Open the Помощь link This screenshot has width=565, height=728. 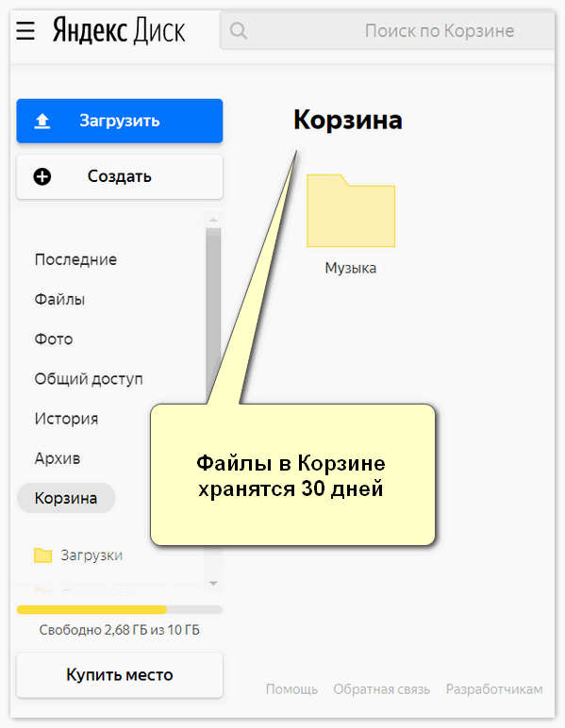(x=291, y=689)
